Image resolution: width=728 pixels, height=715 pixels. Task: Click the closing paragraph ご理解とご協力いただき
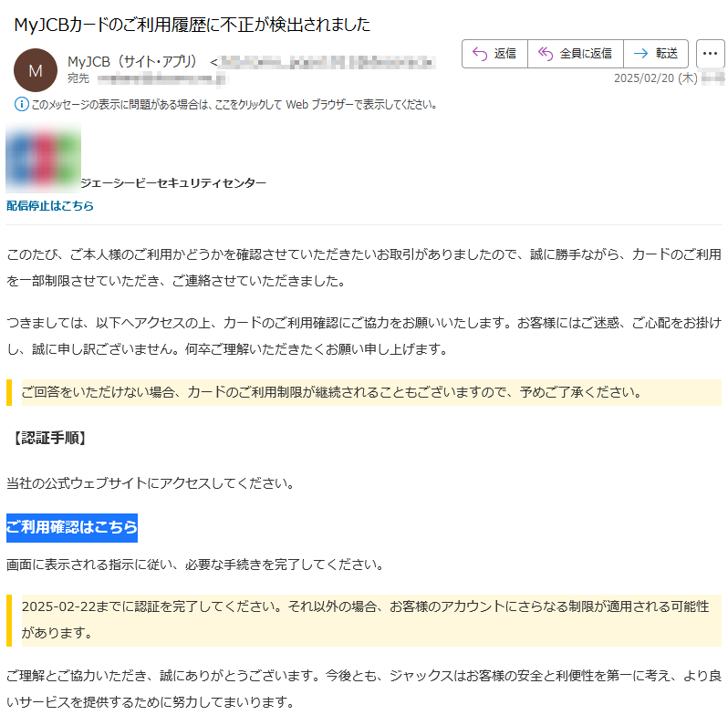coord(364,689)
